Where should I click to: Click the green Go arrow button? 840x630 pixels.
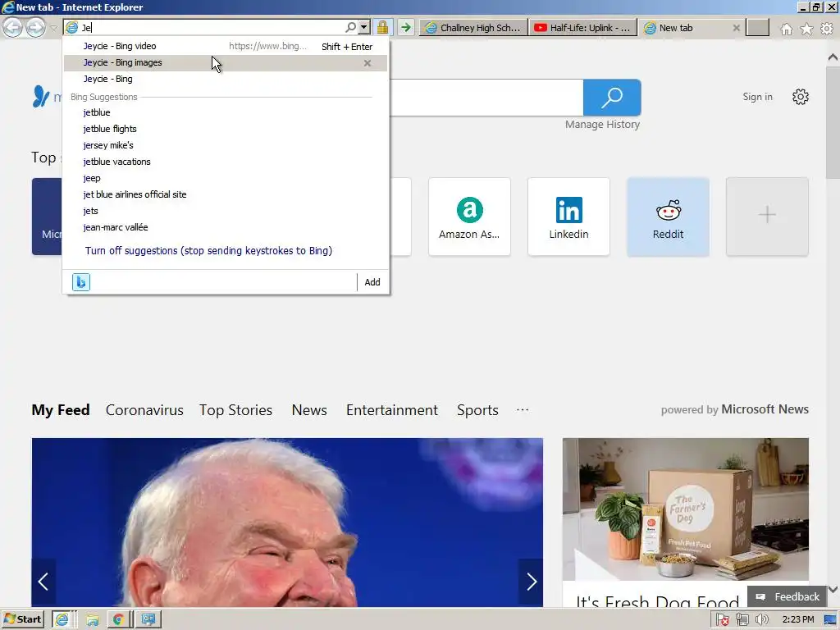406,27
